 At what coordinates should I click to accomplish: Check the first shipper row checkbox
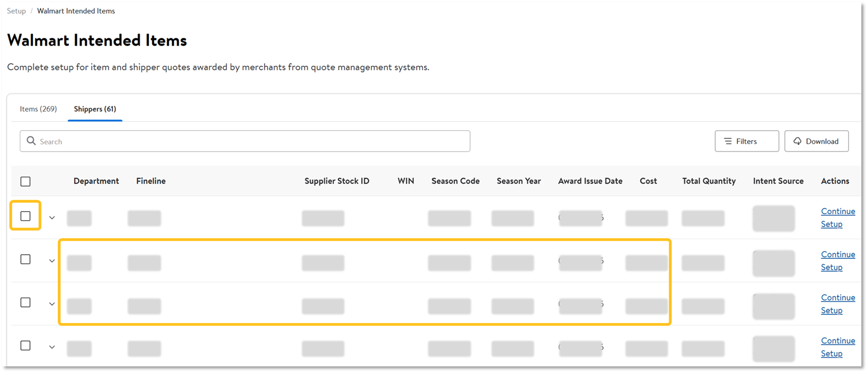tap(26, 216)
